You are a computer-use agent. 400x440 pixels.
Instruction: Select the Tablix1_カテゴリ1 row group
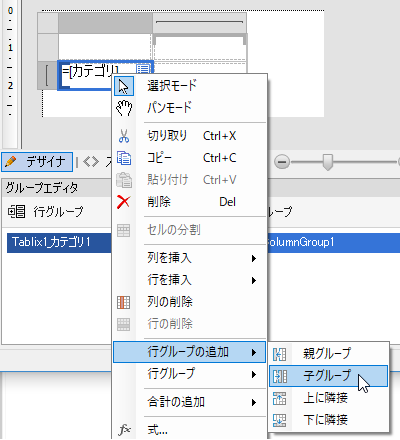pos(59,242)
